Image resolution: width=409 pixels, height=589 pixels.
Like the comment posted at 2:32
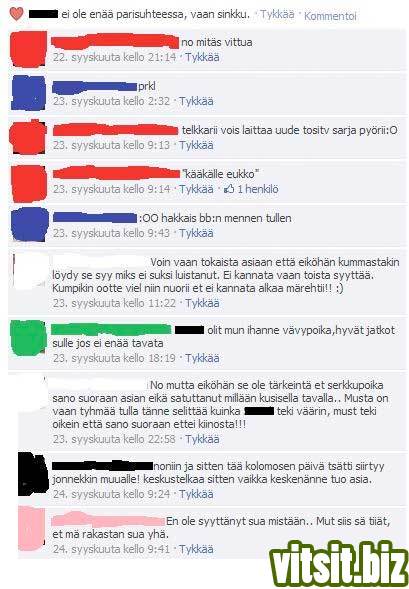pos(196,101)
